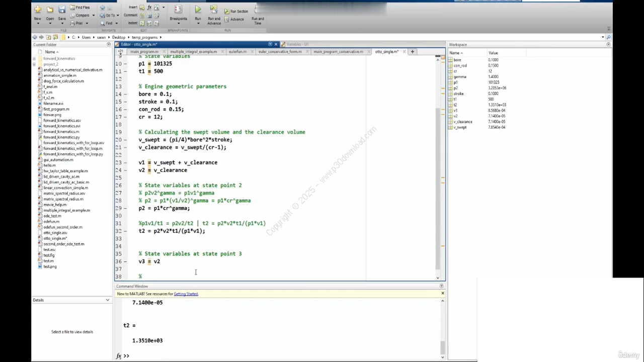Expand the Details panel chevron

107,300
